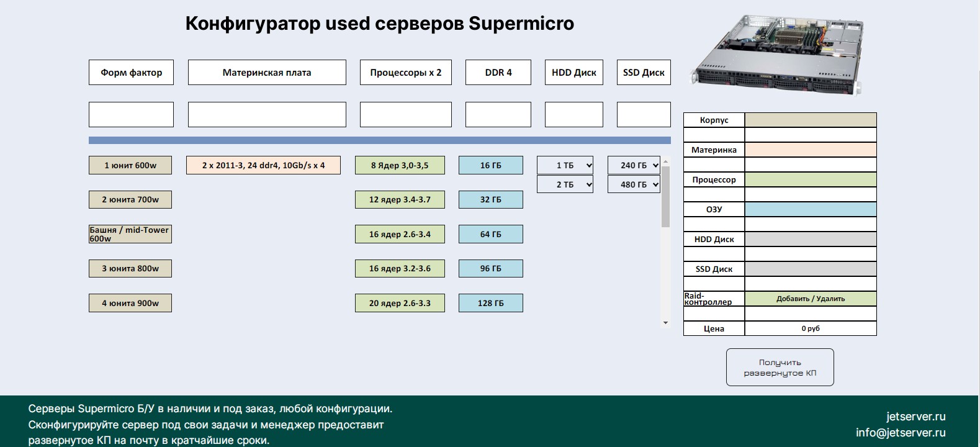This screenshot has height=447, width=980.
Task: Click the Материнка summary value cell
Action: pyautogui.click(x=811, y=150)
